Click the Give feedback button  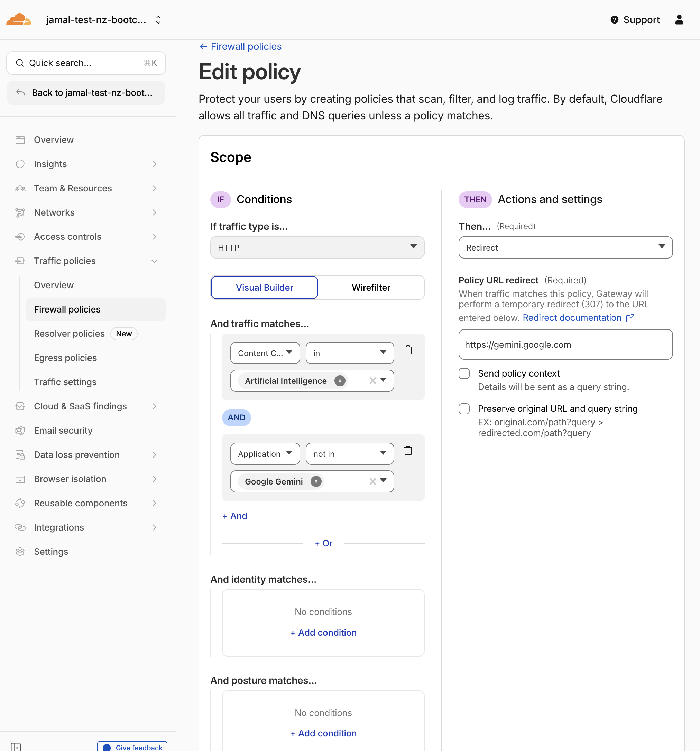tap(132, 747)
